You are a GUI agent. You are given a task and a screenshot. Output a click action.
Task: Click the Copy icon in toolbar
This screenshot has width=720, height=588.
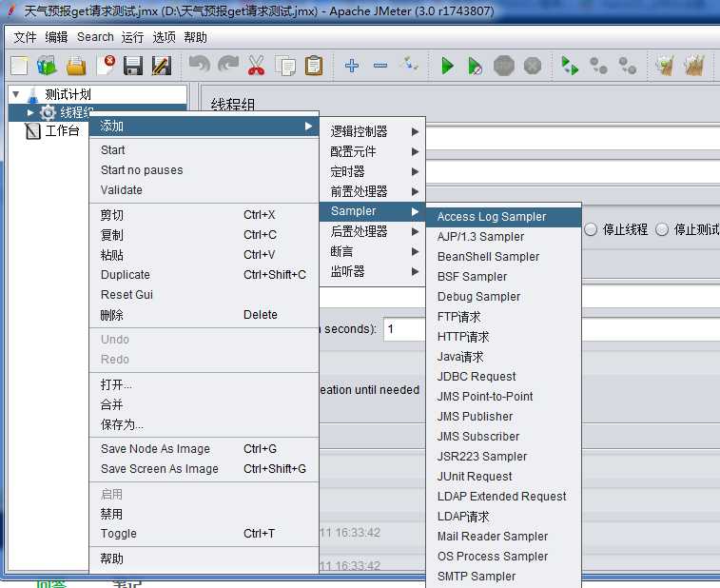point(285,66)
